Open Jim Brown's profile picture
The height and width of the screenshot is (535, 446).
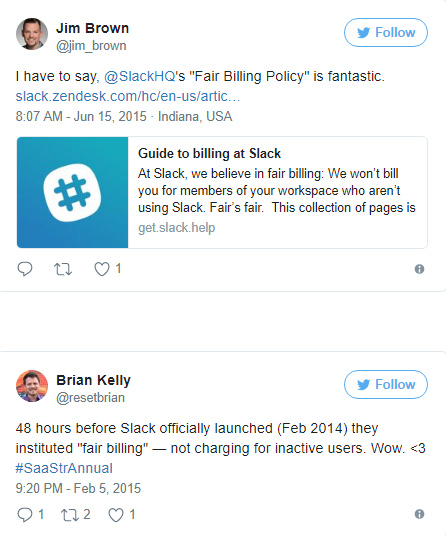click(32, 34)
